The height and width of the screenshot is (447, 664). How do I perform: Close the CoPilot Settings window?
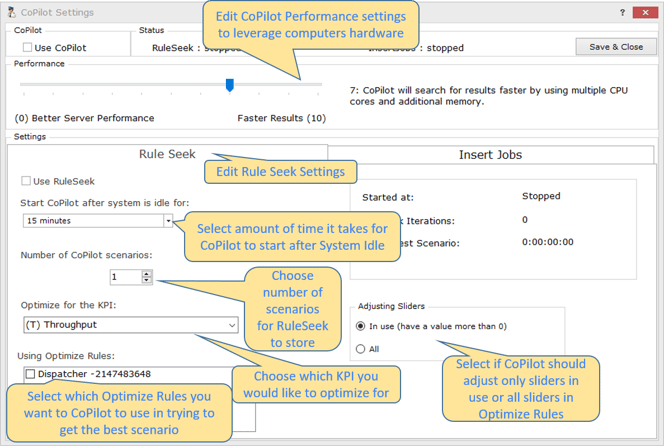click(x=645, y=12)
